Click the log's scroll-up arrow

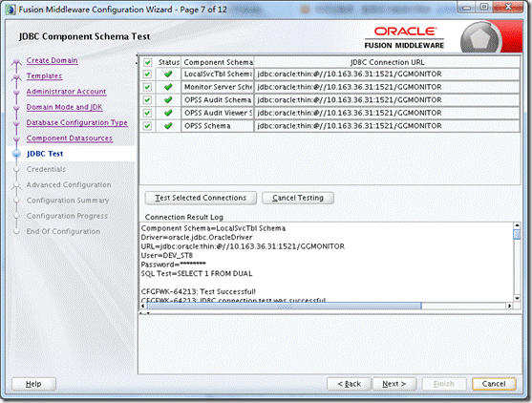tap(517, 225)
